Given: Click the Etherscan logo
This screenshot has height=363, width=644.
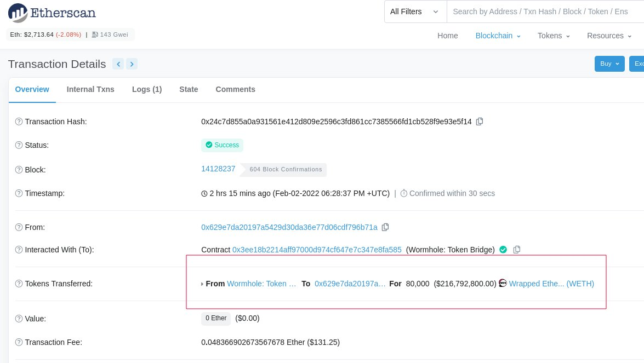Looking at the screenshot, I should tap(52, 13).
